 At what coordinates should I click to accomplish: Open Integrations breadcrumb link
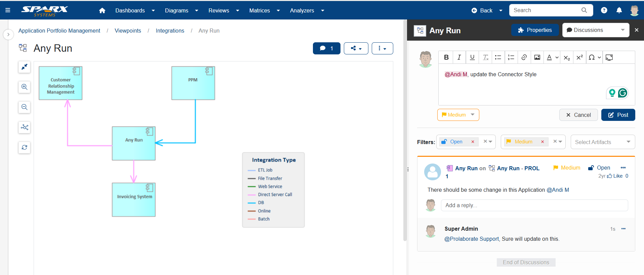pyautogui.click(x=170, y=31)
